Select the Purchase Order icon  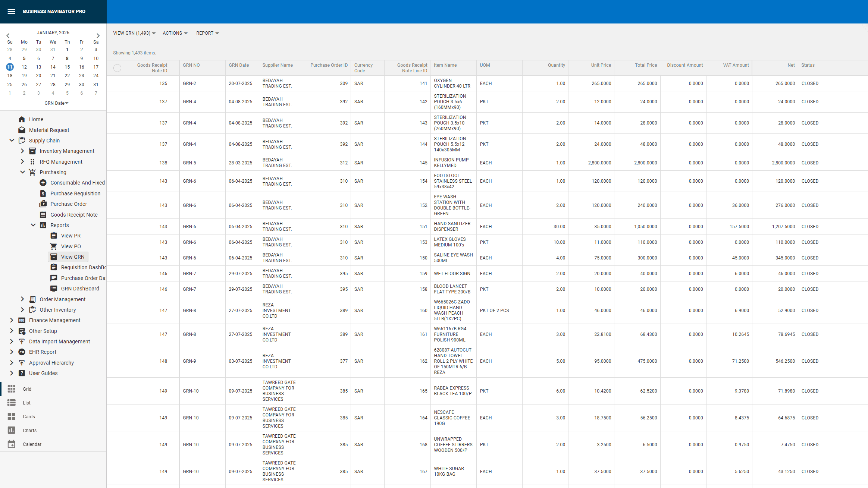coord(43,204)
